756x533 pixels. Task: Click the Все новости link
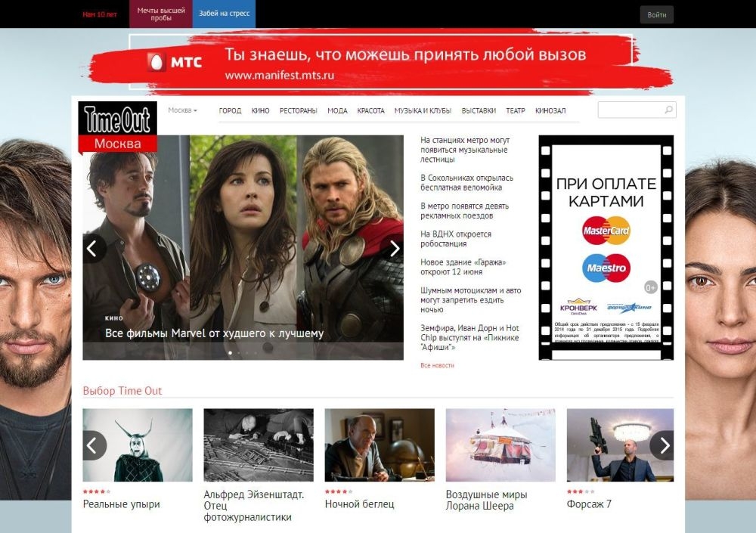tap(437, 366)
